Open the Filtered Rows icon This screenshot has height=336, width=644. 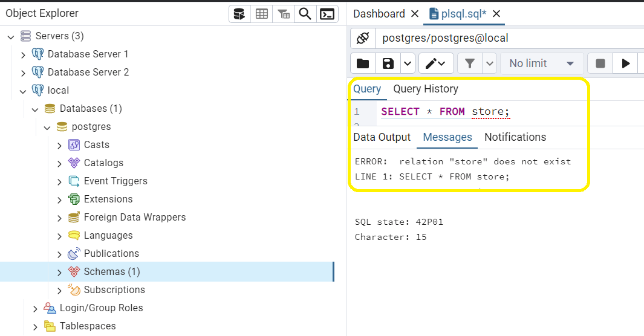[284, 14]
